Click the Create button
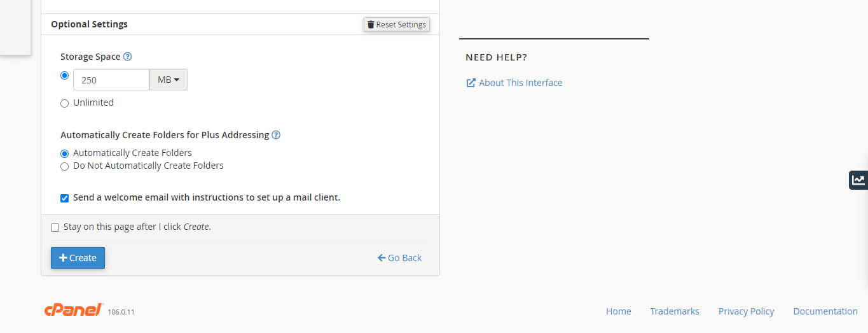Image resolution: width=868 pixels, height=333 pixels. (78, 258)
